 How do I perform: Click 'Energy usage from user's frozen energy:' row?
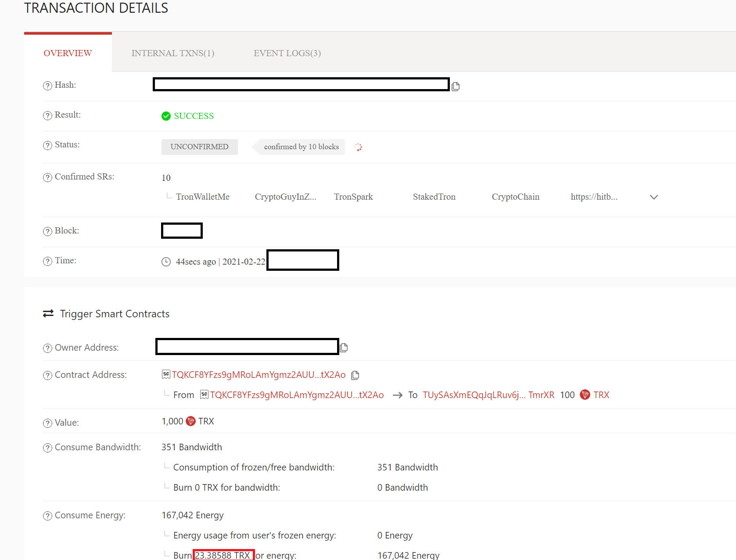click(255, 535)
